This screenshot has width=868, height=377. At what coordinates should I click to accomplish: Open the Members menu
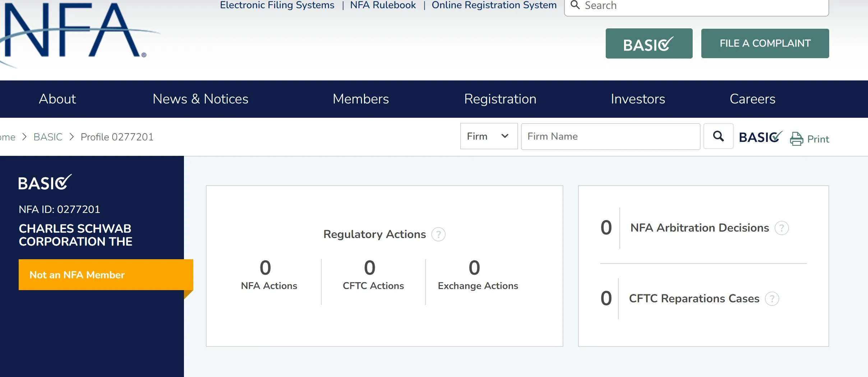[x=361, y=99]
